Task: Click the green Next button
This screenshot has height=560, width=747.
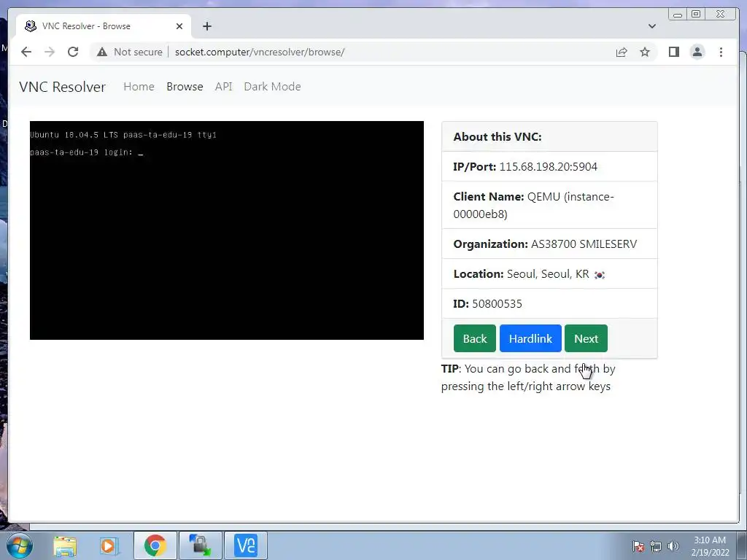Action: coord(586,338)
